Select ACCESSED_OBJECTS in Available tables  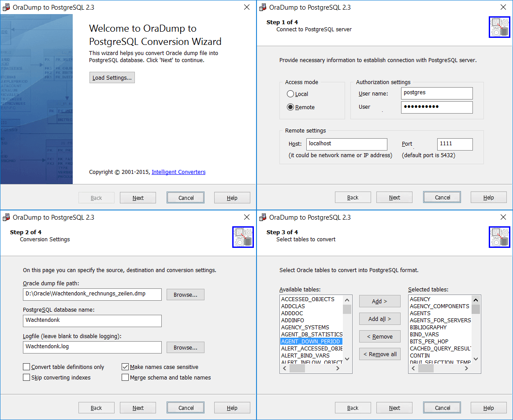311,299
